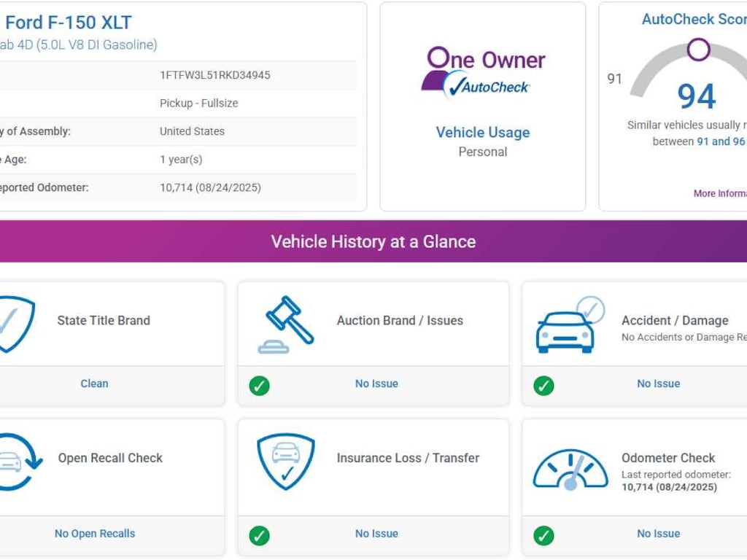Screen dimensions: 747x560
Task: Click green checkmark under Insurance Loss / Transfer
Action: coord(259,535)
